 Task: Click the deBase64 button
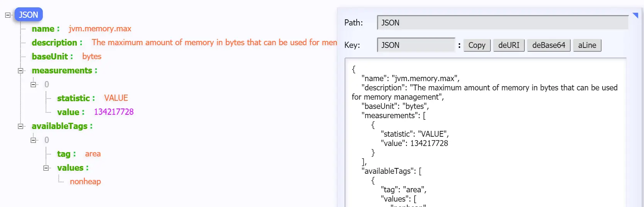[549, 45]
